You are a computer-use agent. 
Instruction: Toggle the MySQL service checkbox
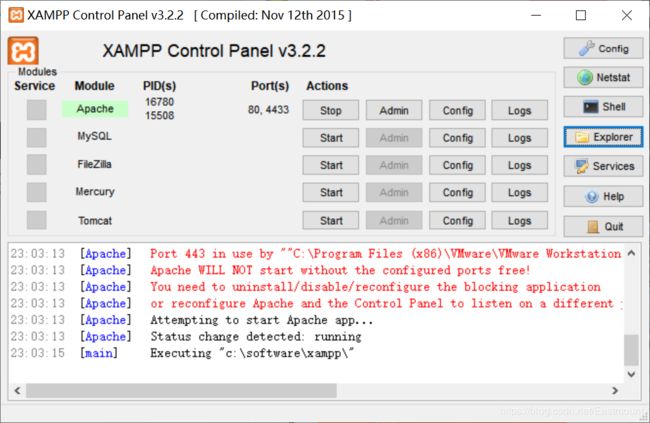(36, 137)
